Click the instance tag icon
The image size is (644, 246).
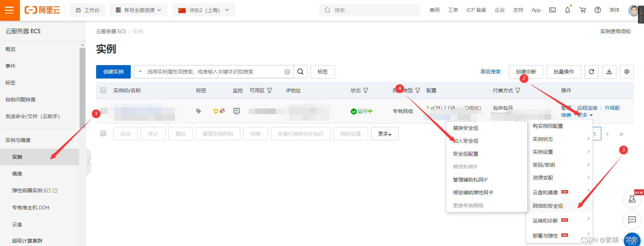coord(199,111)
